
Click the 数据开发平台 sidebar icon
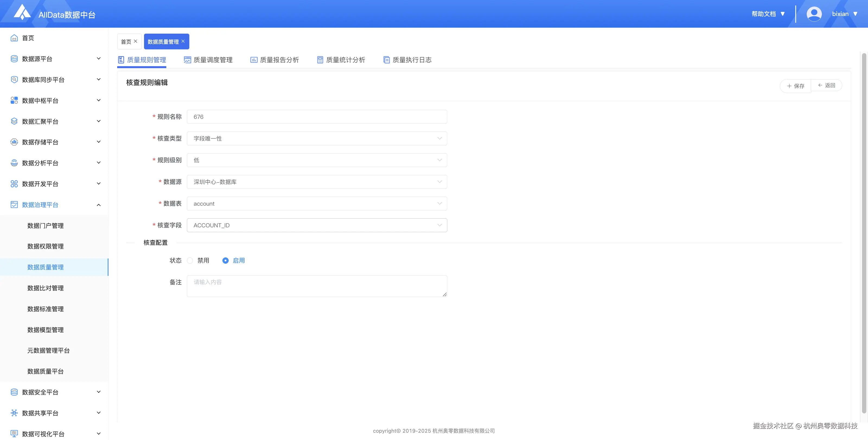[14, 184]
